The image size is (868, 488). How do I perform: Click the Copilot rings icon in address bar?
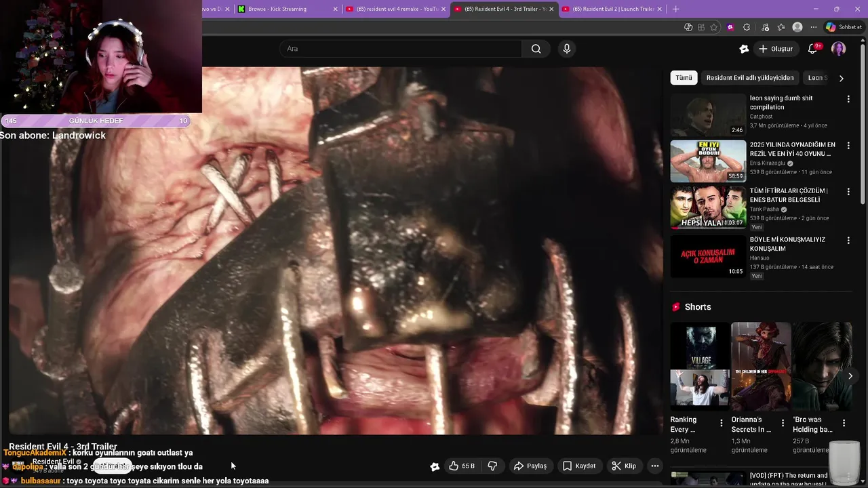click(x=688, y=27)
